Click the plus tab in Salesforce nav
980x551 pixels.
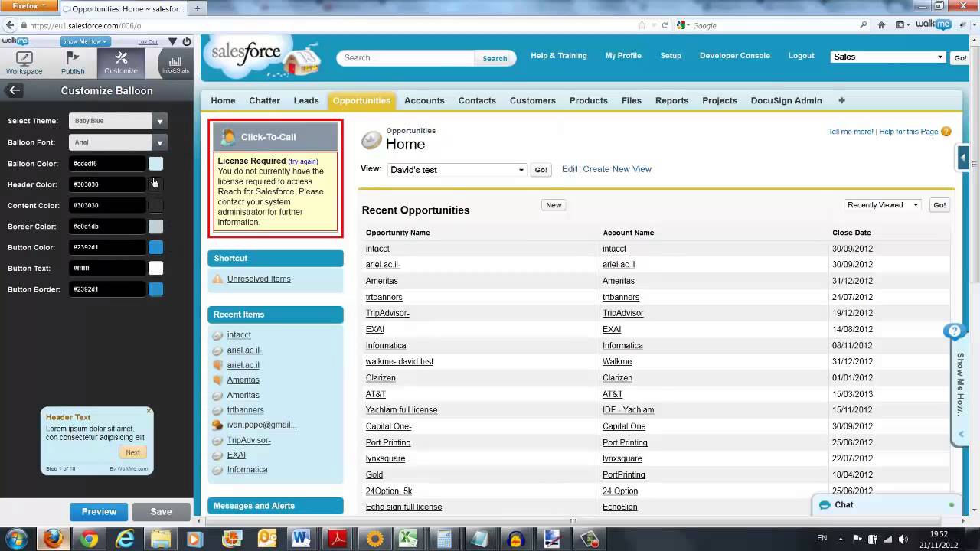click(841, 100)
